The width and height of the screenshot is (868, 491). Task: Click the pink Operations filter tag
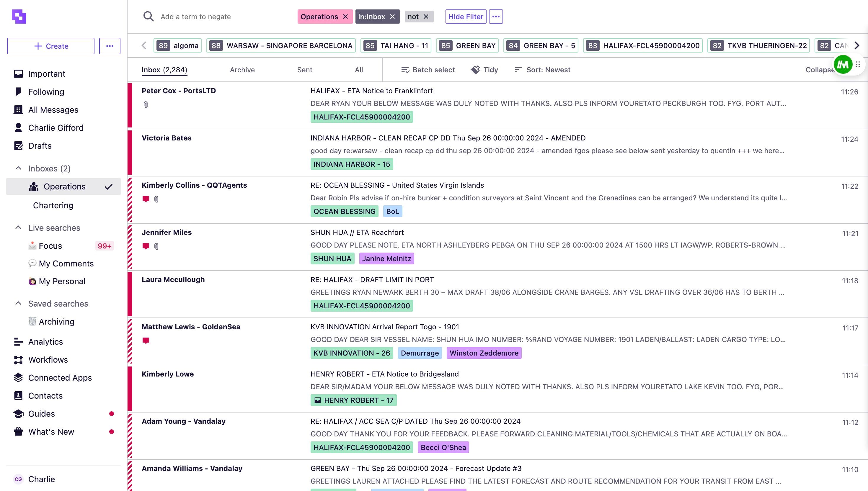[x=319, y=17]
